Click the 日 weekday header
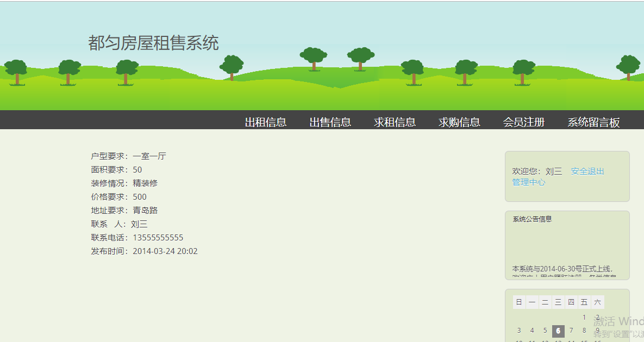 pos(519,302)
